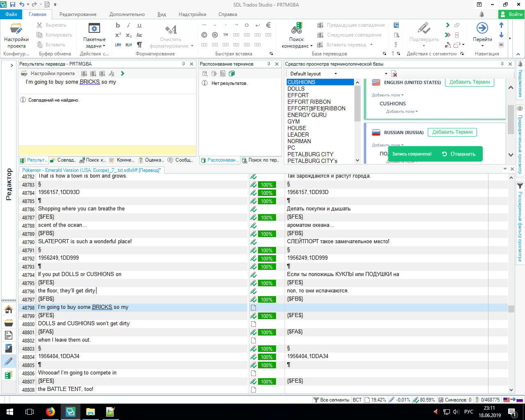Save document via quick access toolbar

pyautogui.click(x=13, y=5)
